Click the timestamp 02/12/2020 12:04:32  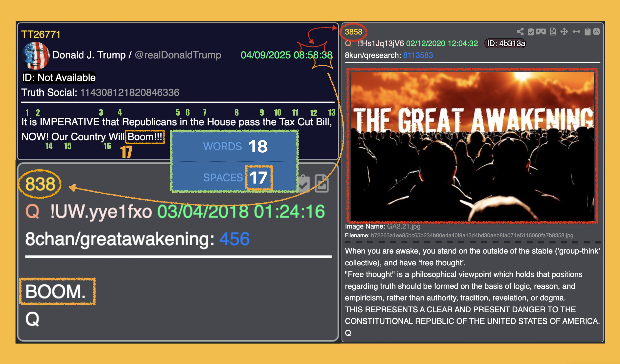(442, 44)
